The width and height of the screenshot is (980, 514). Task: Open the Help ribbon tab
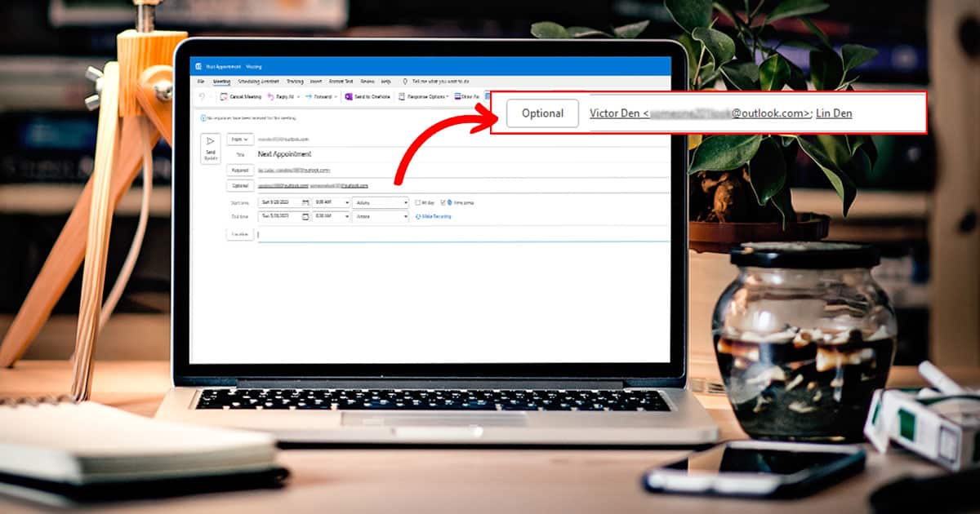pos(386,82)
